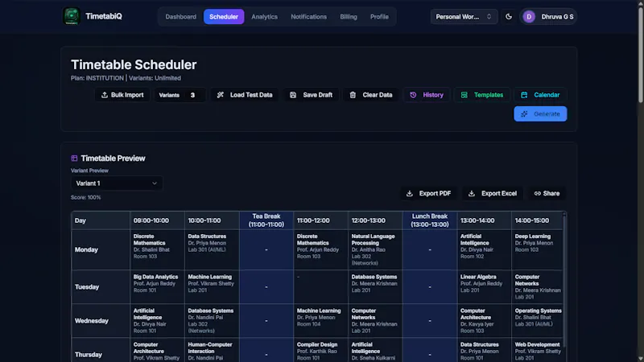
Task: Open the Personal Workspace selector
Action: point(464,17)
